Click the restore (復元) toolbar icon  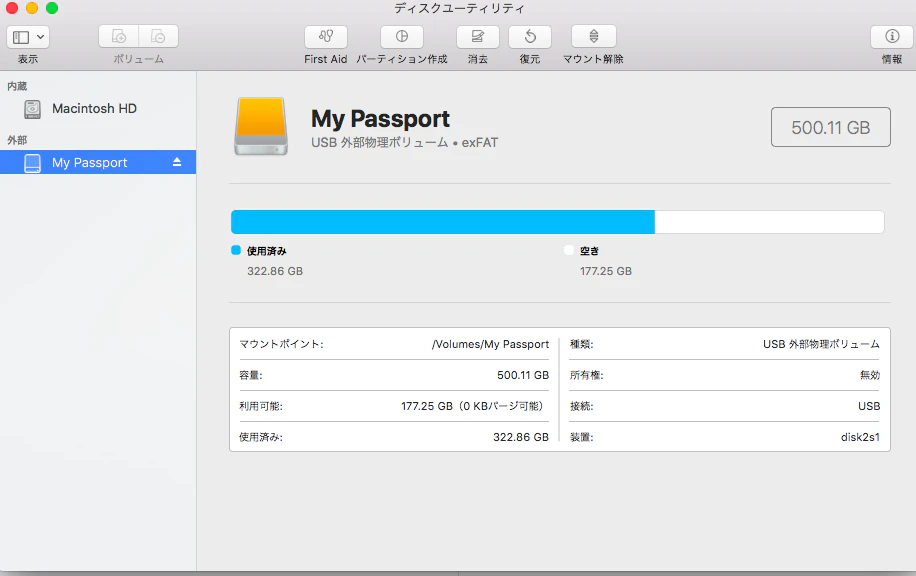pyautogui.click(x=530, y=37)
